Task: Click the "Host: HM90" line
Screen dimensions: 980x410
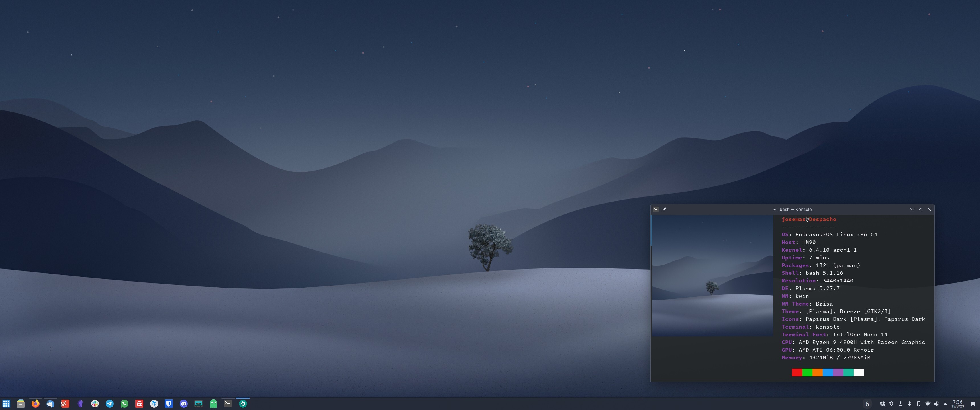Action: [x=799, y=242]
